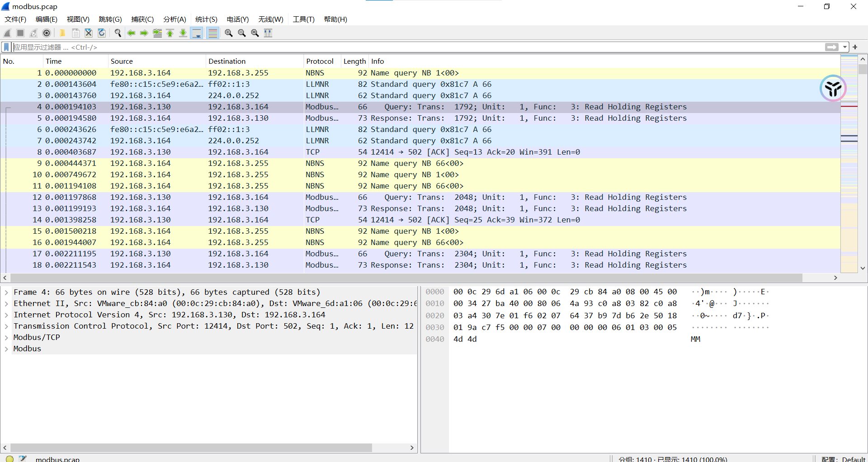Toggle packet list colorization

coord(212,33)
